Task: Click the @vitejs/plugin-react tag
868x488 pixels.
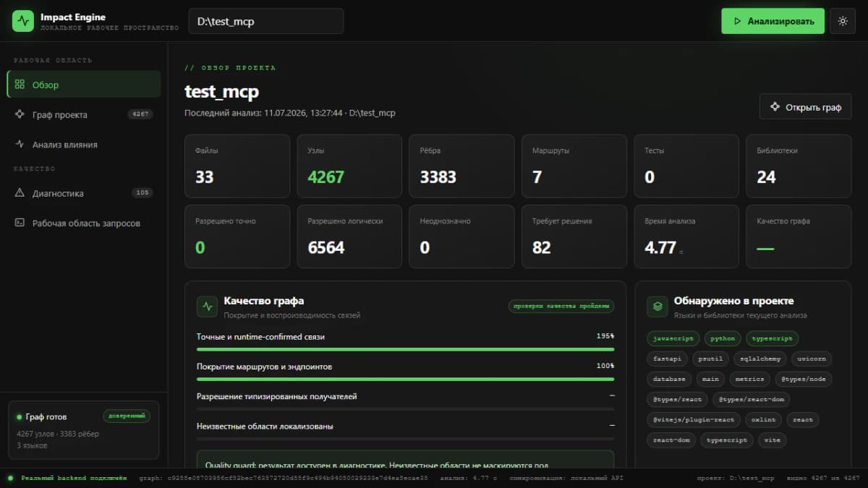Action: 693,419
